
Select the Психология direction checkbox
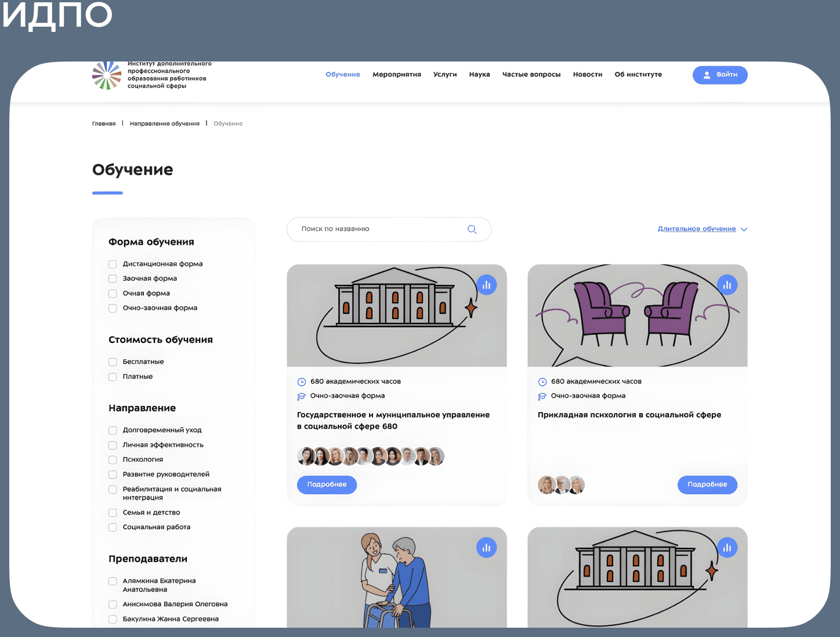point(112,459)
